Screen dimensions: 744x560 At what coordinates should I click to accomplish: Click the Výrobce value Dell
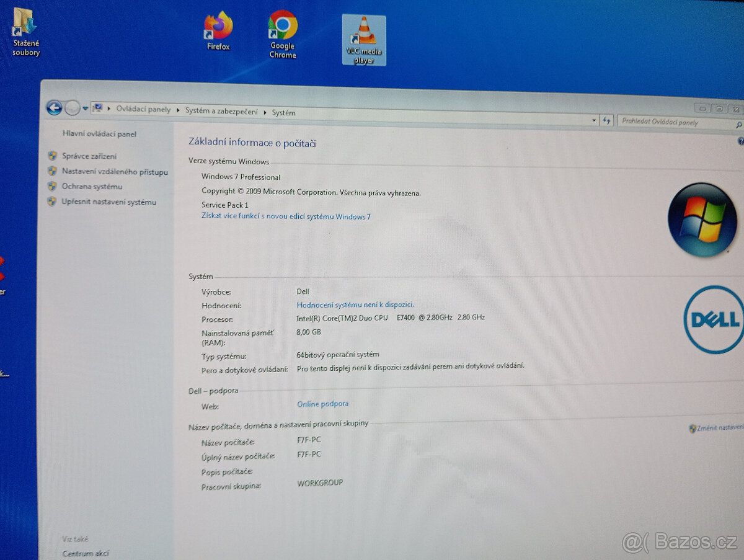pyautogui.click(x=303, y=291)
